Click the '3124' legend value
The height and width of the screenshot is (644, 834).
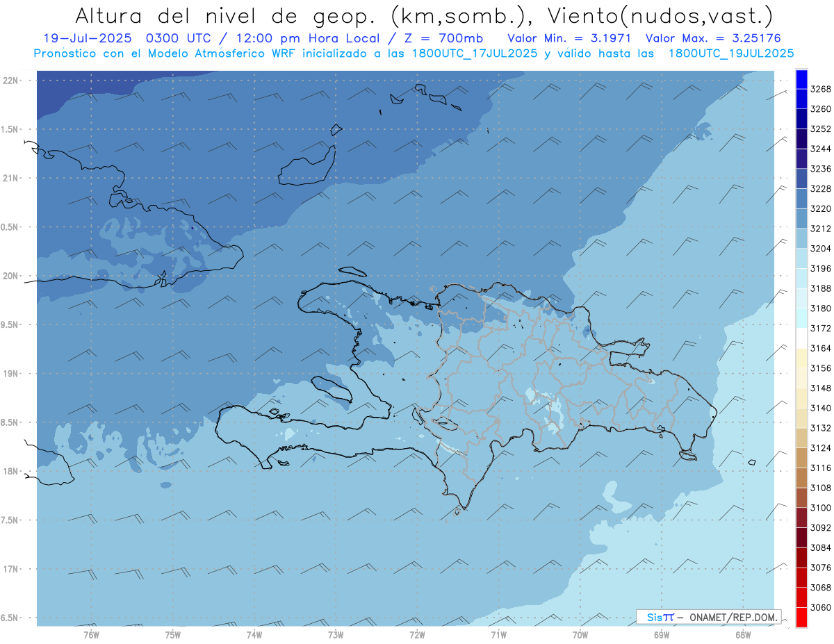point(821,447)
